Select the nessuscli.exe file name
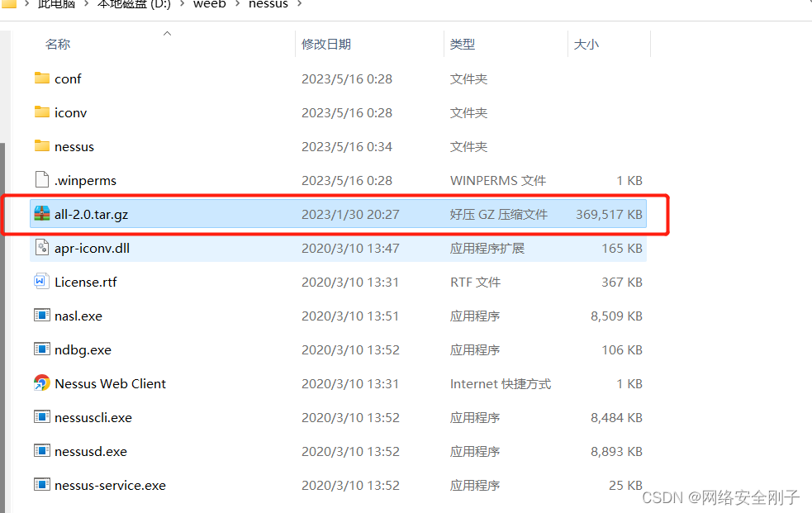Screen dimensions: 812x513 (93, 418)
